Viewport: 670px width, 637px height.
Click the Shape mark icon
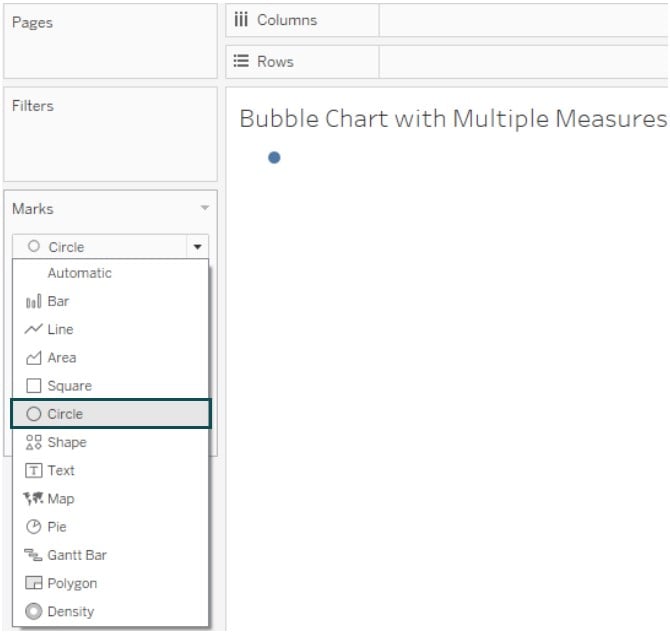tap(33, 442)
